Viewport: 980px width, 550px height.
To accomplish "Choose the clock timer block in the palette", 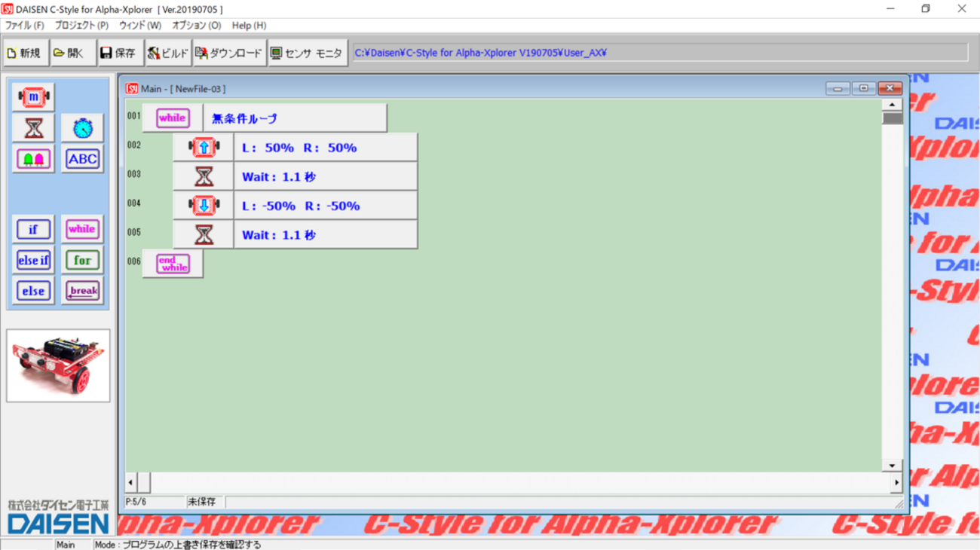I will point(82,128).
